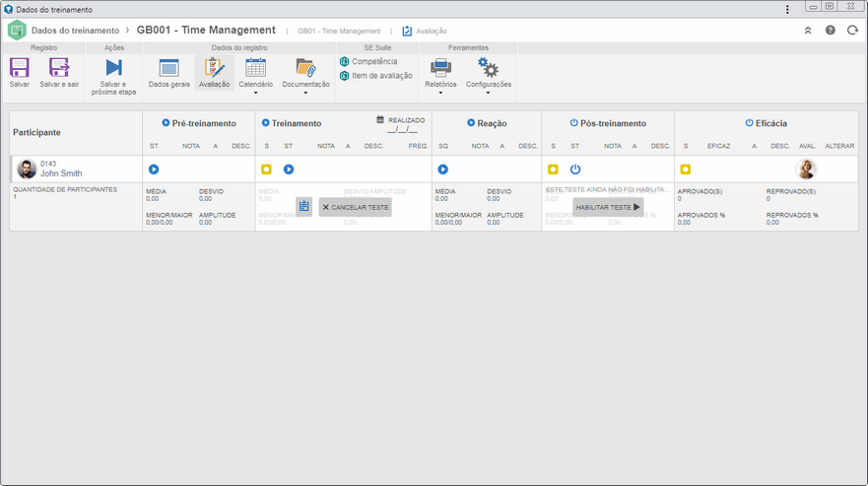This screenshot has width=868, height=486.
Task: Click the HABILITAR TESTE button
Action: (608, 207)
